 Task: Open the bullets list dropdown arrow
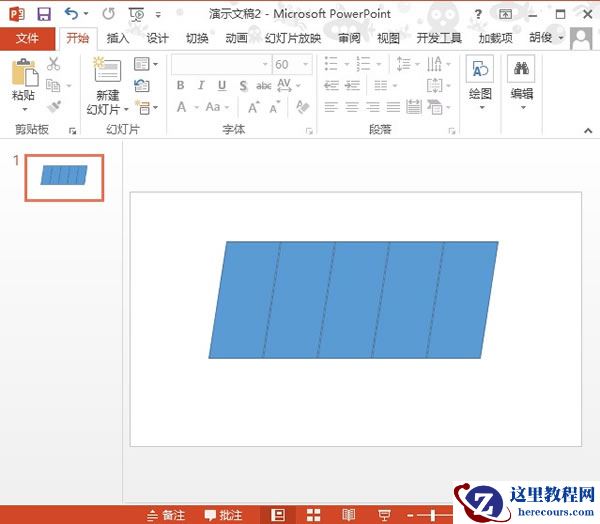pos(346,64)
